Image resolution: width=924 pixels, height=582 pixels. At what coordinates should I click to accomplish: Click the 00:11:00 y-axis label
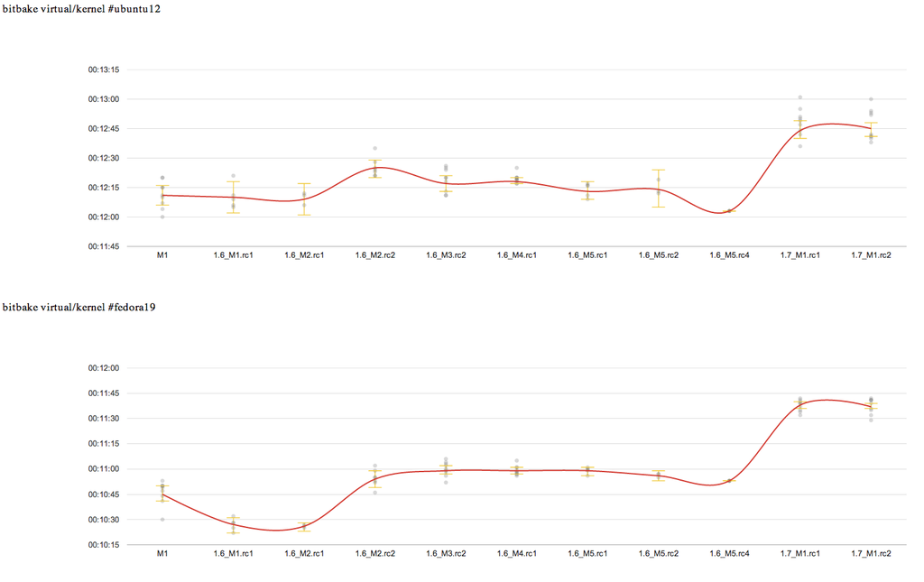[105, 469]
